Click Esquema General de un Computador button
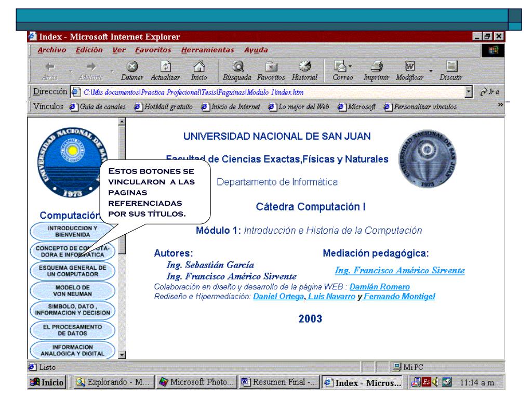Image resolution: width=532 pixels, height=399 pixels. pos(72,271)
